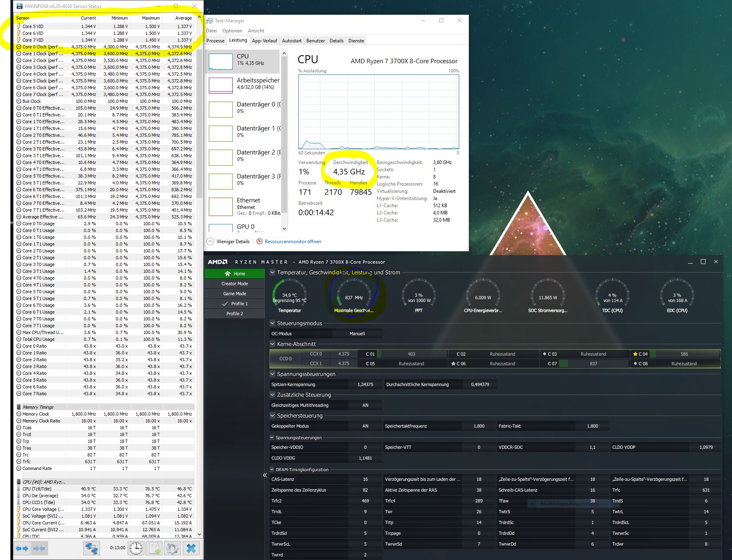The height and width of the screenshot is (560, 732).
Task: Collapse the Zusätzliche Steuerung section
Action: [272, 395]
